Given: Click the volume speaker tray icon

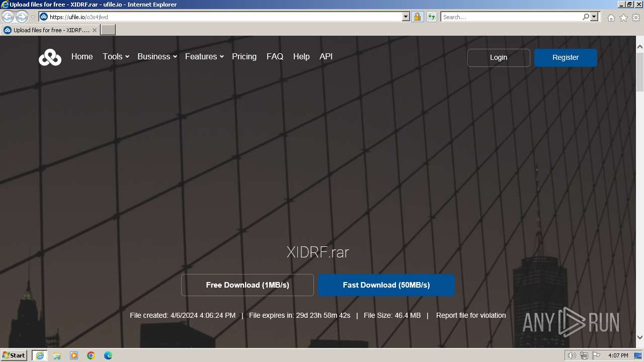Looking at the screenshot, I should [572, 355].
